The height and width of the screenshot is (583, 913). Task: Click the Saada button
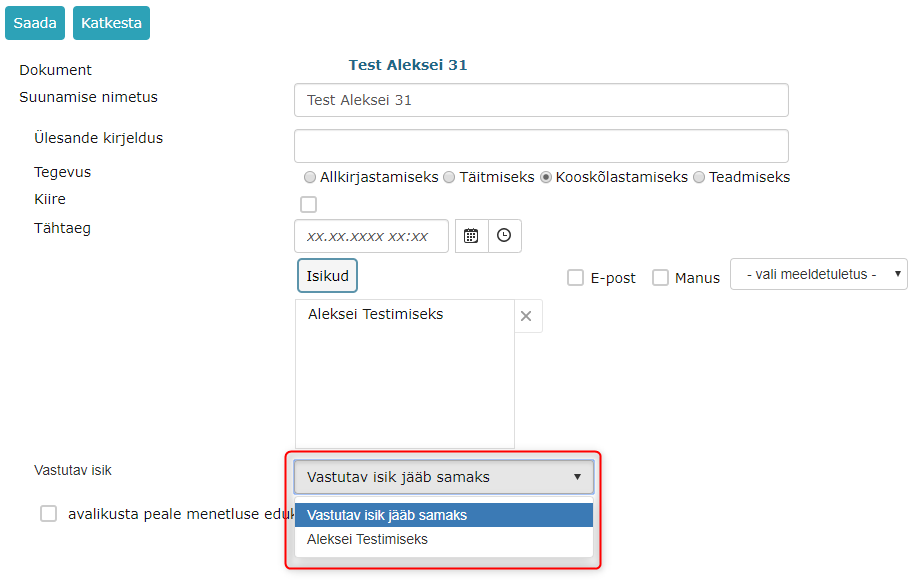click(35, 23)
